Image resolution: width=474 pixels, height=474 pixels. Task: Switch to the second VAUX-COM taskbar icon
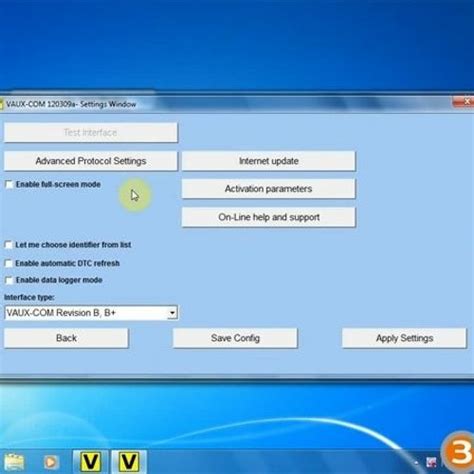tap(129, 462)
